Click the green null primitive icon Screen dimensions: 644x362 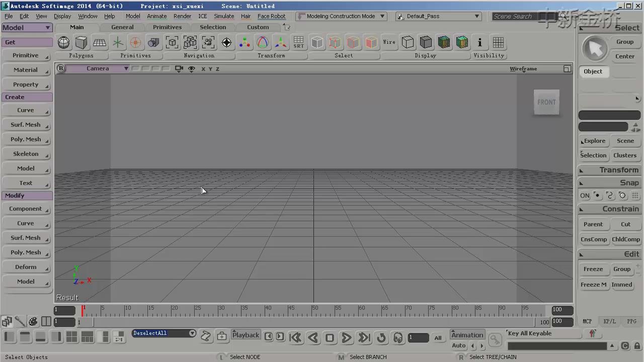118,42
